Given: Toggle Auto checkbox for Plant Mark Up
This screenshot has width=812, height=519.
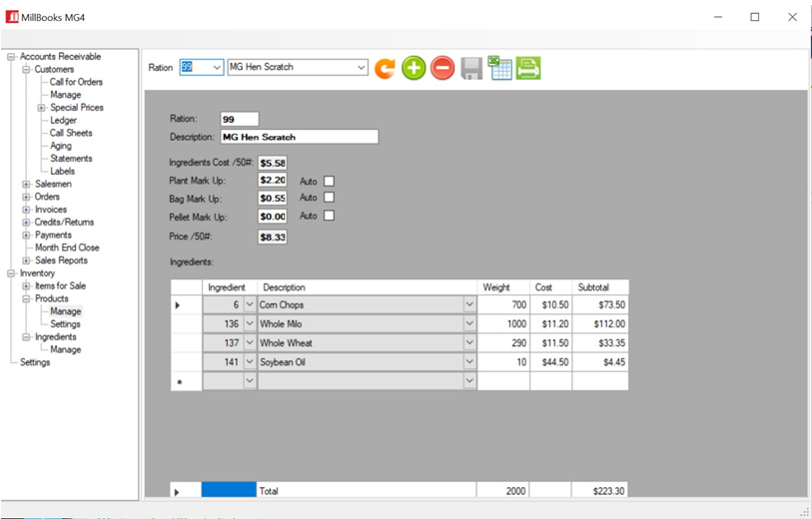Looking at the screenshot, I should 329,181.
